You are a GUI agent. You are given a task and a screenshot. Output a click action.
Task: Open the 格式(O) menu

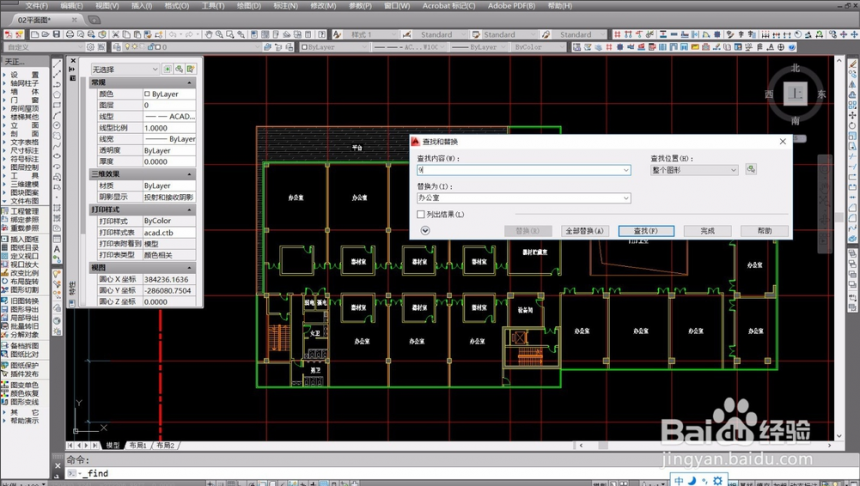tap(177, 5)
